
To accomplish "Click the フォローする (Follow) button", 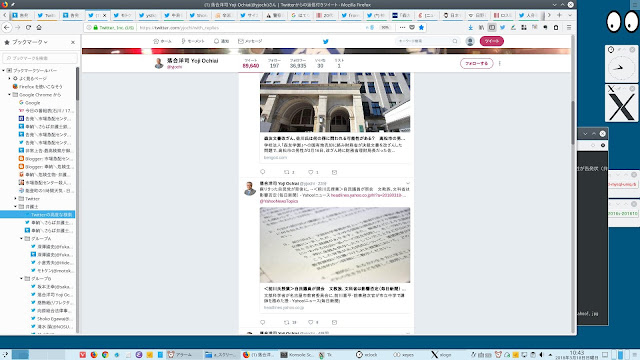I will coord(476,63).
